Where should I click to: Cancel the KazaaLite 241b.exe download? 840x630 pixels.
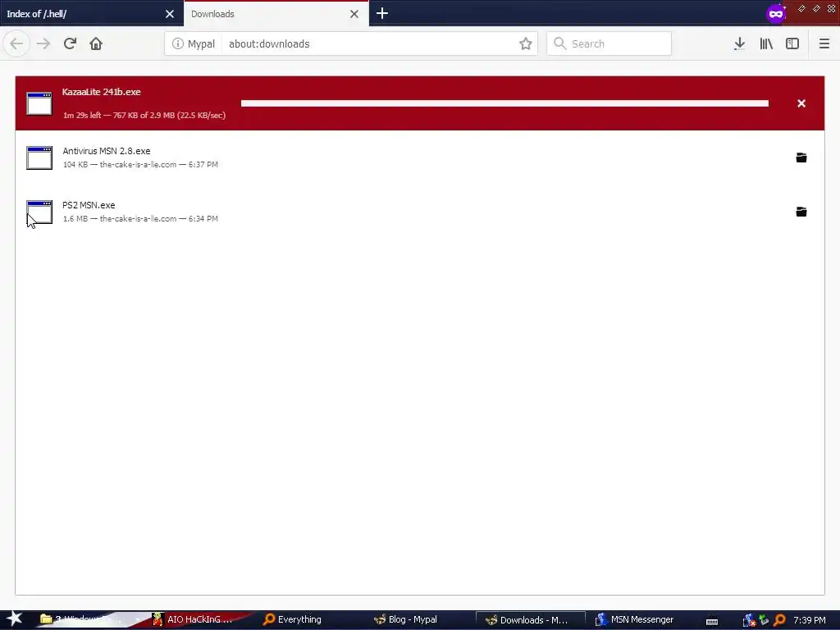click(x=801, y=103)
